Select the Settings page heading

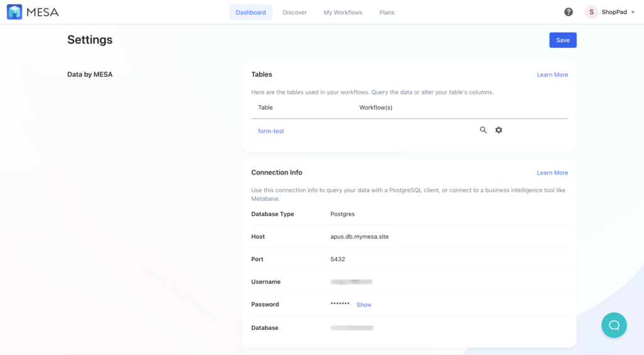90,40
